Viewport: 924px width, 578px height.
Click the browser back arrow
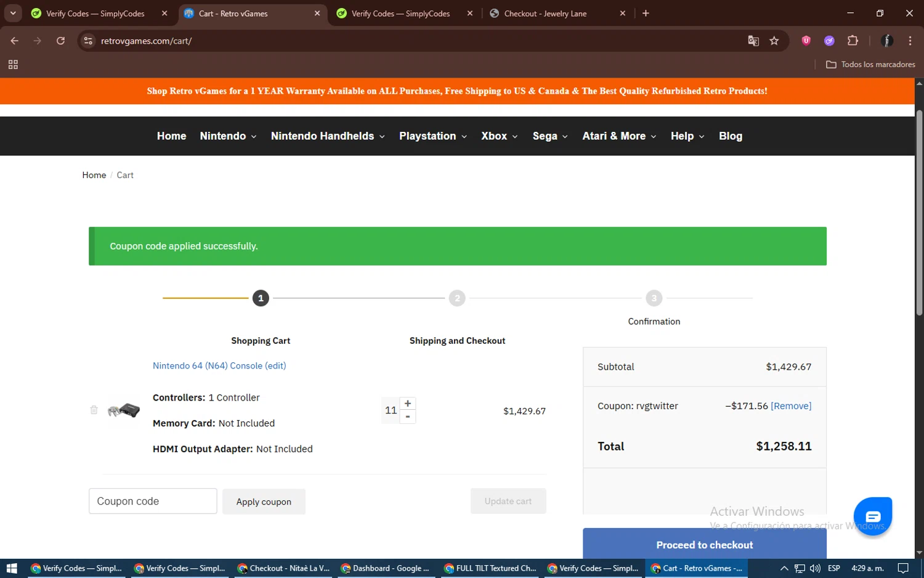(x=15, y=41)
